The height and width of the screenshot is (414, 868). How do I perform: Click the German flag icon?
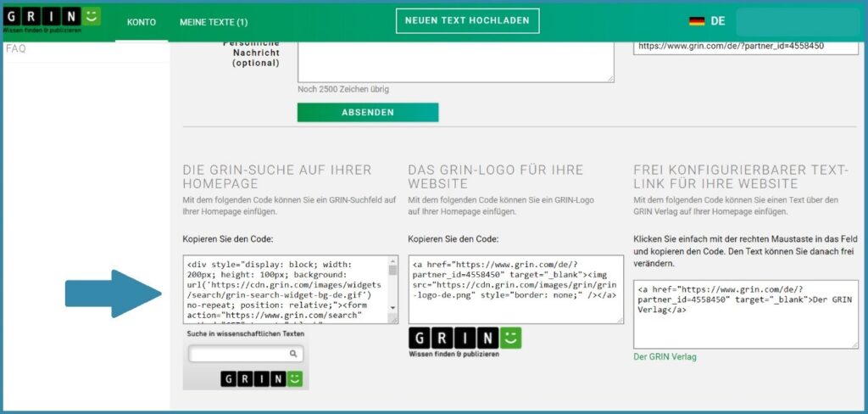[697, 21]
